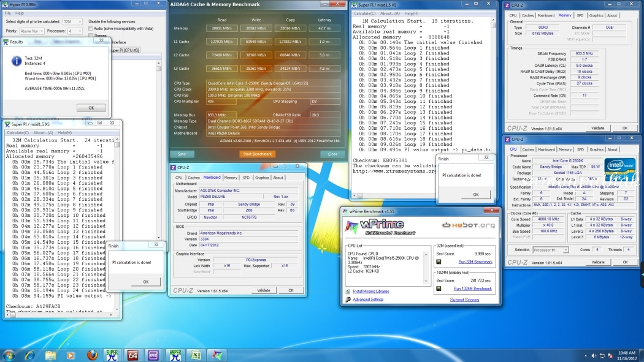Click the taskbar clock showing 10:48 AM
Viewport: 644px width, 362px height.
pyautogui.click(x=627, y=355)
